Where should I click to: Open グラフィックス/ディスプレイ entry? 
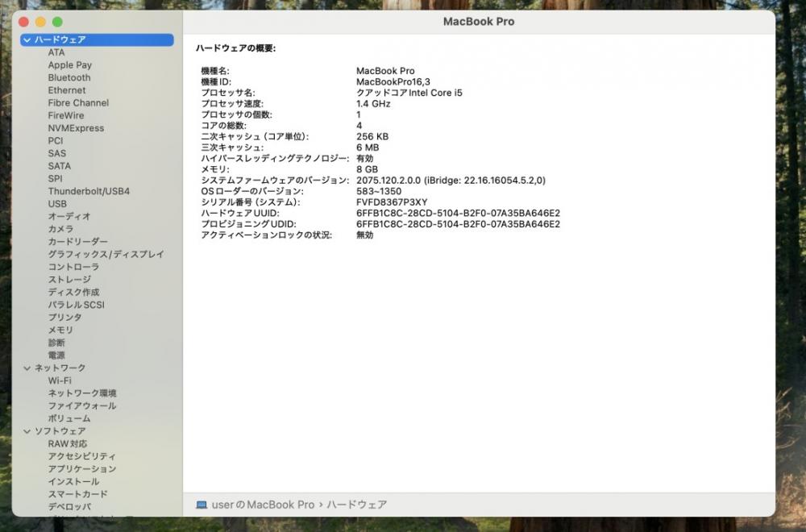106,254
